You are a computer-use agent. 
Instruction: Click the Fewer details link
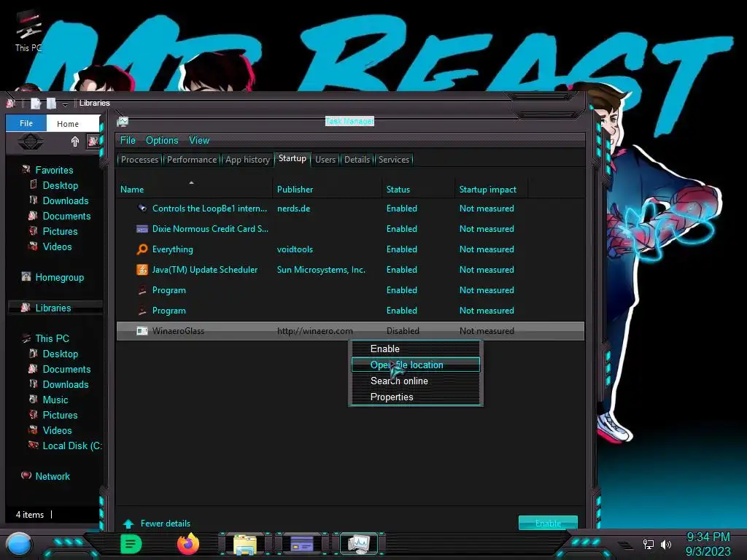point(166,524)
